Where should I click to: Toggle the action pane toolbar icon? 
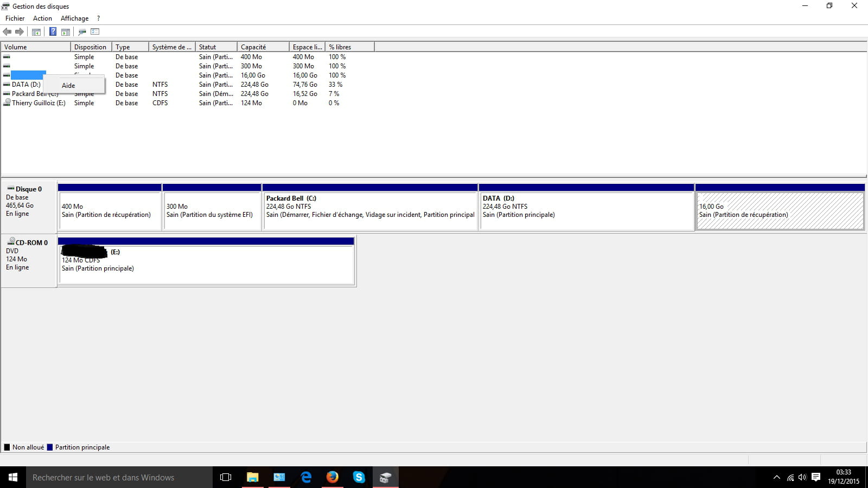(x=66, y=31)
